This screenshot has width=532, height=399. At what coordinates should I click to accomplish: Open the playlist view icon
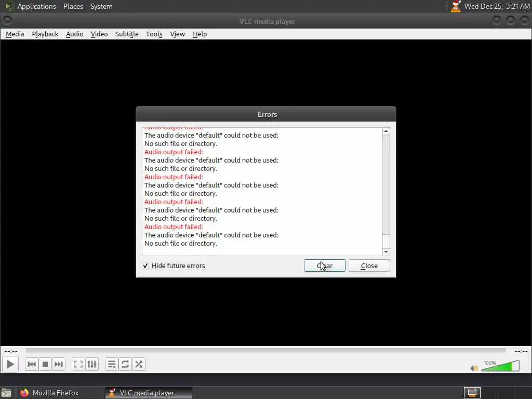tap(112, 364)
